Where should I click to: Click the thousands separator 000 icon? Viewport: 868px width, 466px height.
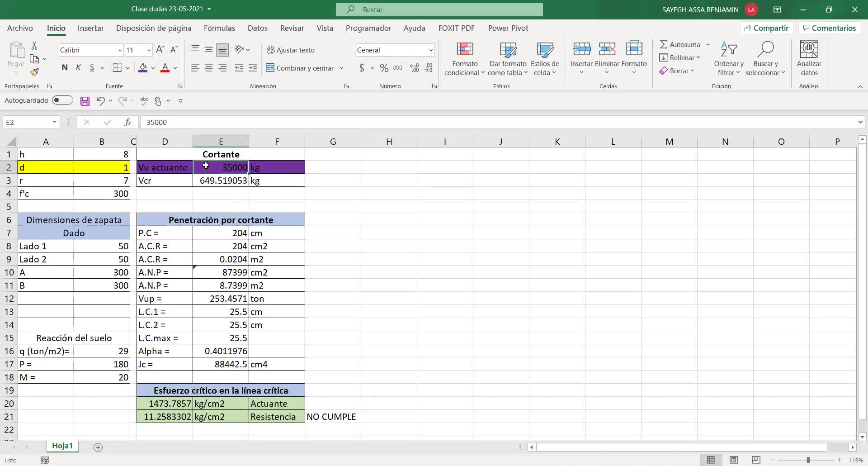pos(398,68)
